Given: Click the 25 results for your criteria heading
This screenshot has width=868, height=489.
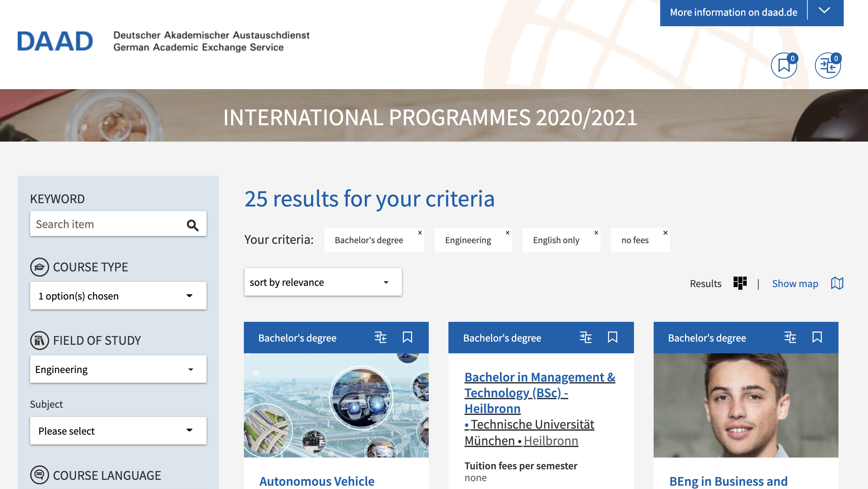Looking at the screenshot, I should click(x=369, y=199).
